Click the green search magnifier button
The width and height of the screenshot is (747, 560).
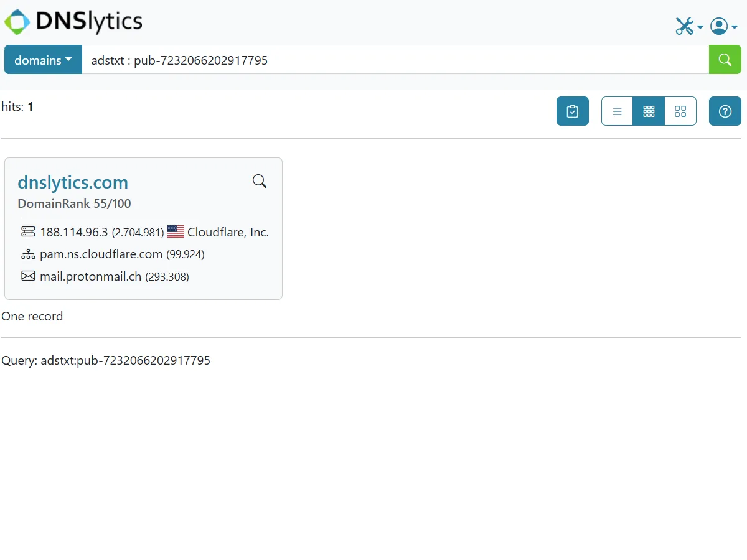[725, 60]
